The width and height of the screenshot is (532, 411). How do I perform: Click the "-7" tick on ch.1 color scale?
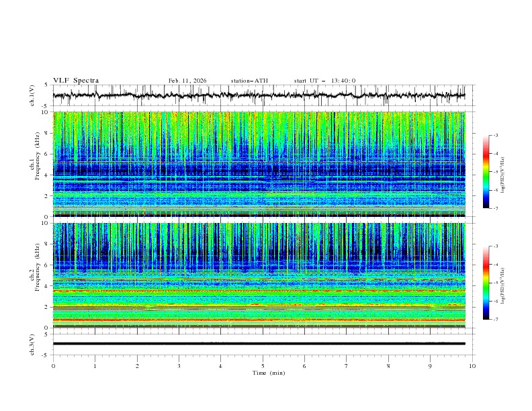[x=496, y=208]
